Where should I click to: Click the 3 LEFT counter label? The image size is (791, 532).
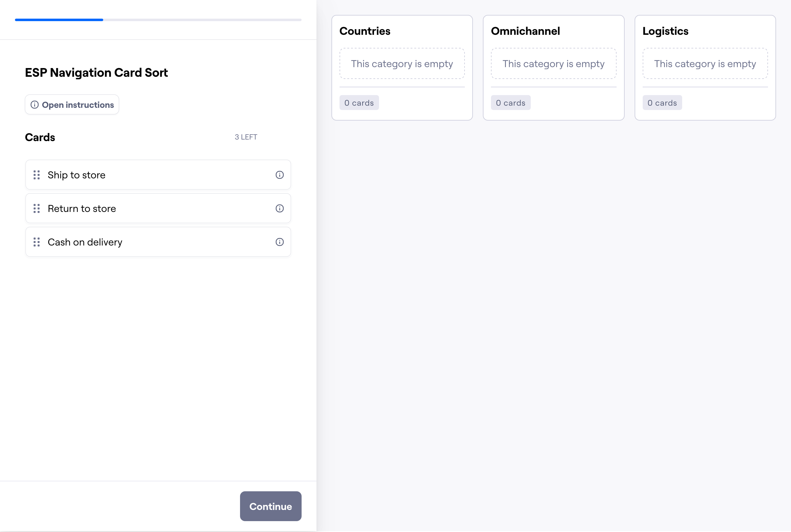pyautogui.click(x=246, y=137)
